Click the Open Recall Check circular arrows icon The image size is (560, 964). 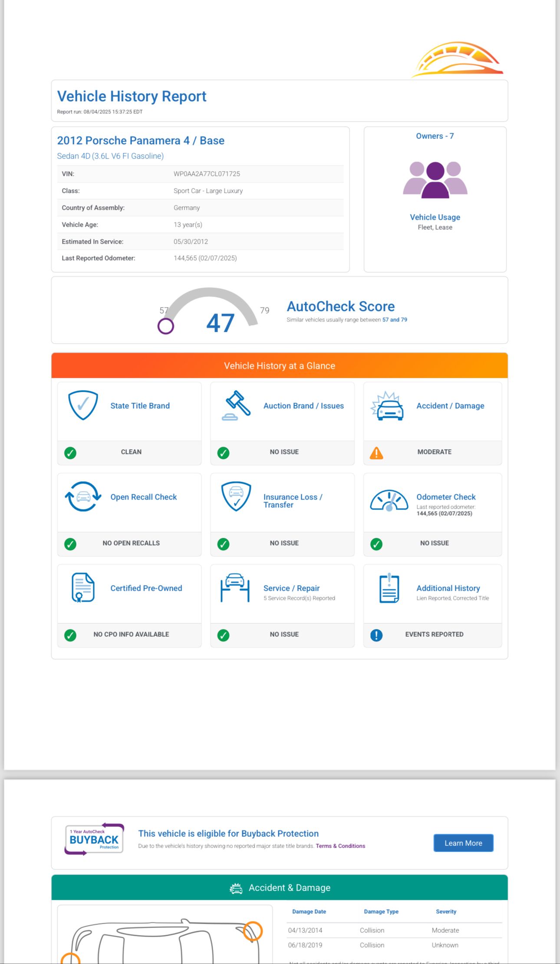83,497
